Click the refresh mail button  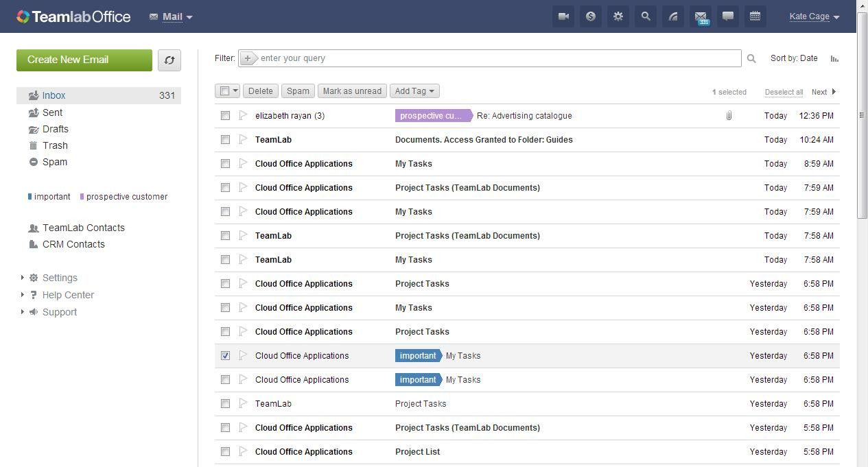(169, 60)
